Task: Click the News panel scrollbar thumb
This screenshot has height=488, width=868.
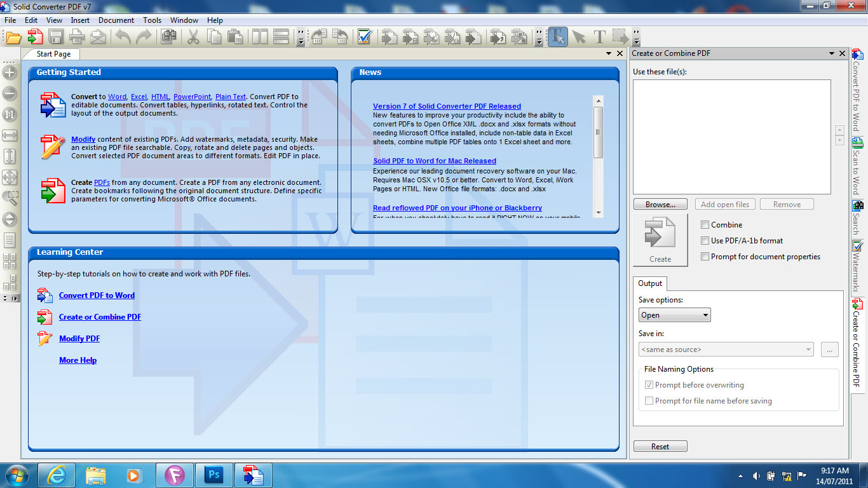Action: pyautogui.click(x=598, y=132)
